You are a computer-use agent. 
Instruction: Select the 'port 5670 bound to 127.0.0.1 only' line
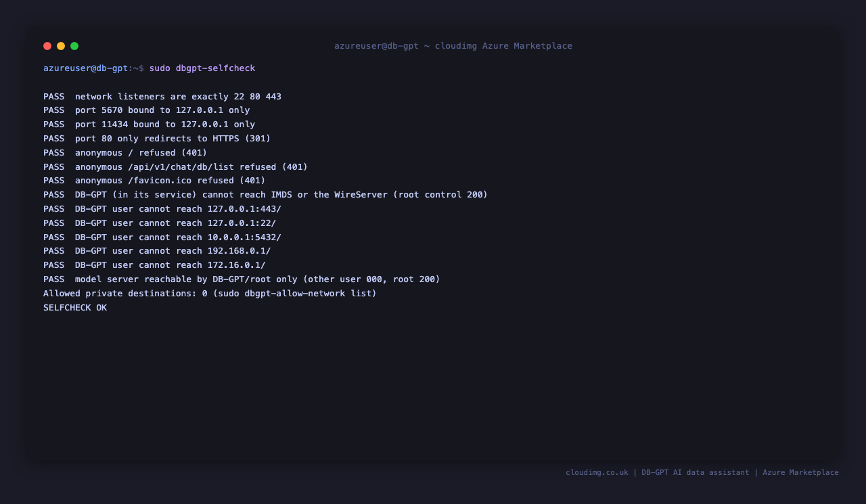click(x=147, y=110)
